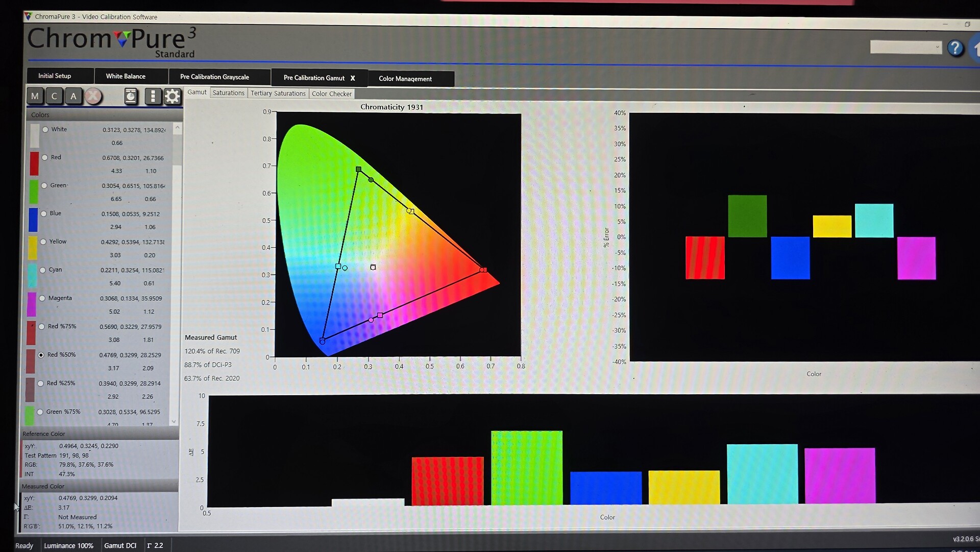Click the C mode button
The image size is (980, 552).
(x=54, y=96)
